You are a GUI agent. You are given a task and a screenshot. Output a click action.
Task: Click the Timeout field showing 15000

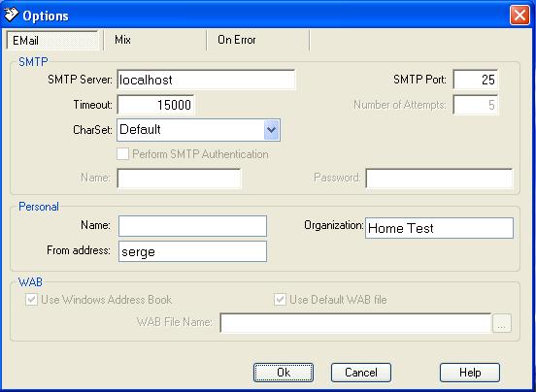(156, 105)
